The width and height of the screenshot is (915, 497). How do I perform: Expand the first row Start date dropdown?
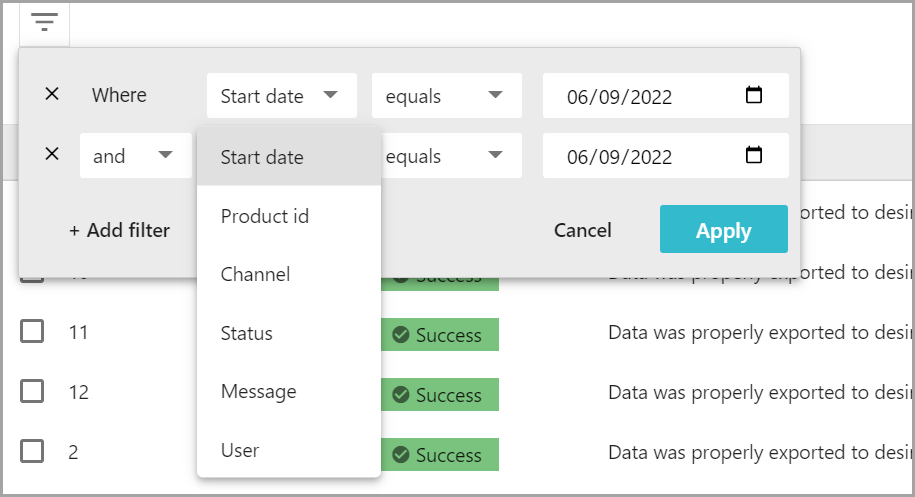pyautogui.click(x=281, y=96)
